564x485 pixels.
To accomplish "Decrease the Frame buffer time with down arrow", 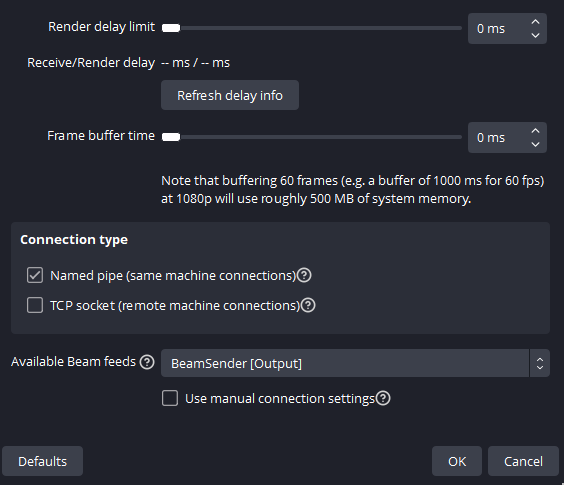I will point(535,144).
